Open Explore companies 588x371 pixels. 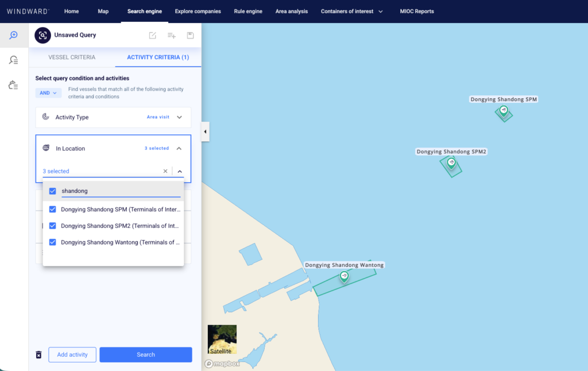tap(198, 11)
